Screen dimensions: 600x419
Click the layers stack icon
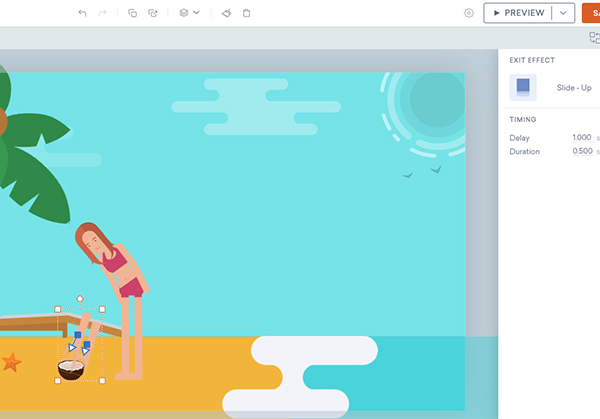point(183,13)
